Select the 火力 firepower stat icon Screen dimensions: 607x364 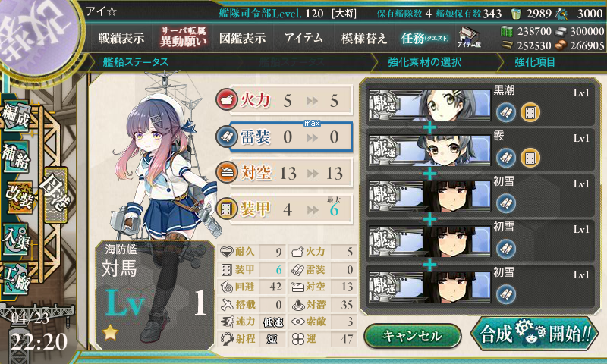(226, 100)
